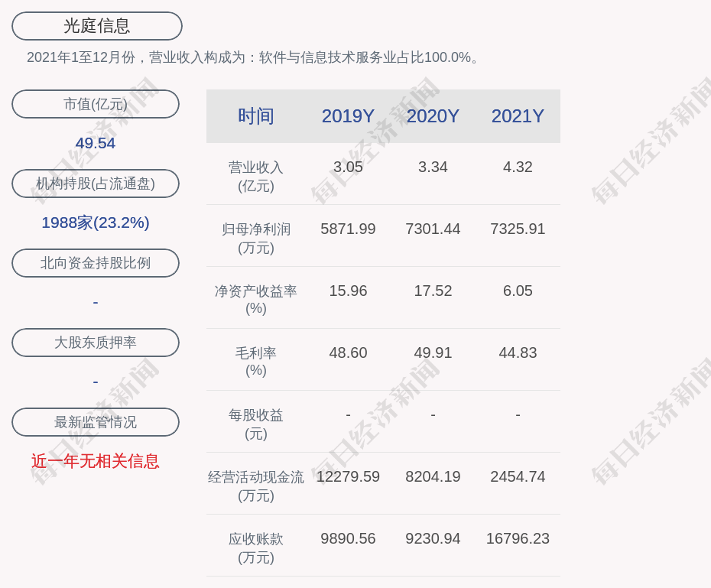Select cash flow value 2454.74
The width and height of the screenshot is (711, 588).
(x=518, y=476)
